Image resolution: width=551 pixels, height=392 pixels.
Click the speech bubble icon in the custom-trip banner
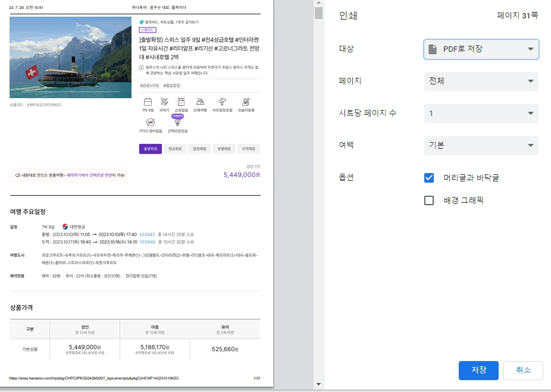[x=18, y=175]
